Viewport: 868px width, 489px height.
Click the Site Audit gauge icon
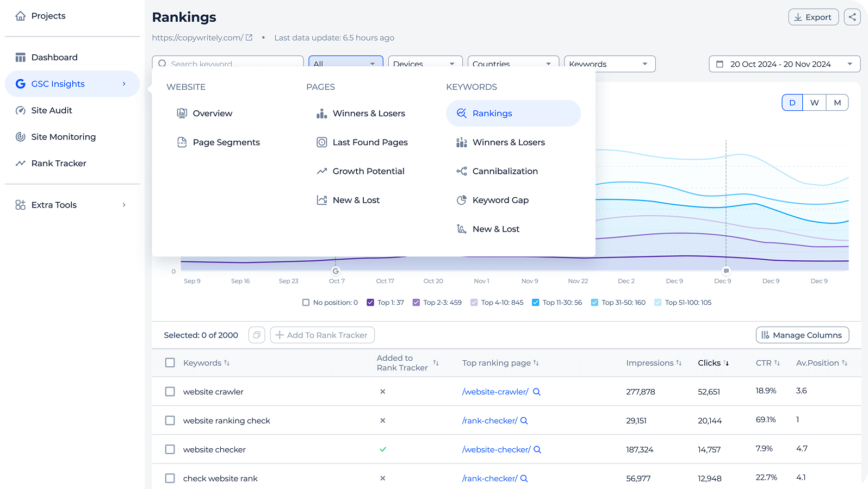(21, 110)
